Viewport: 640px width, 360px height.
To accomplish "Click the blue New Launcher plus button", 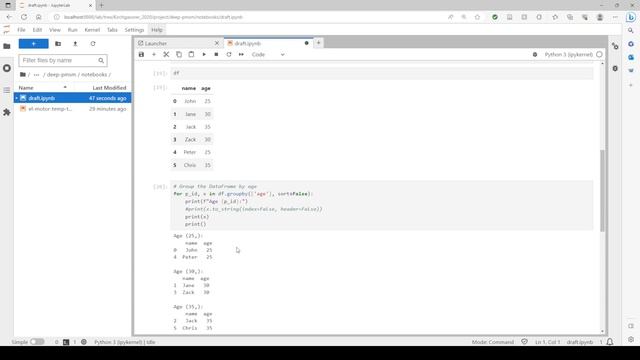I will click(x=33, y=44).
